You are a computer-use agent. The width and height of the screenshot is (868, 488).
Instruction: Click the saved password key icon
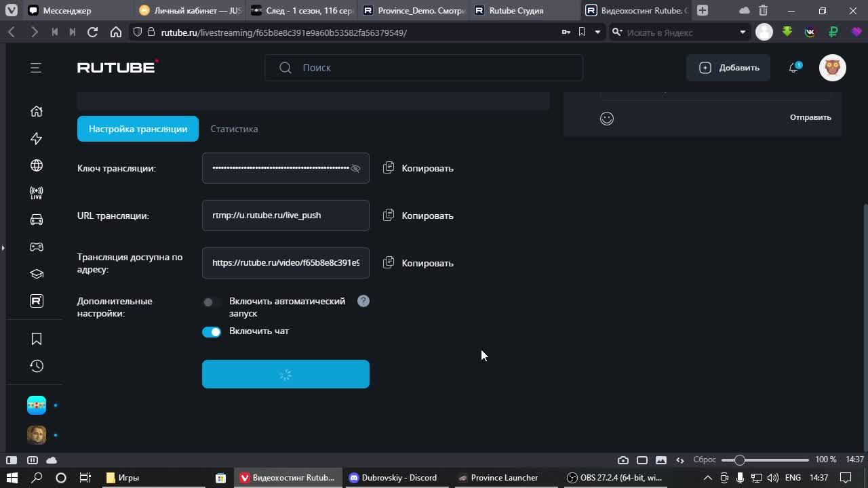[x=566, y=32]
